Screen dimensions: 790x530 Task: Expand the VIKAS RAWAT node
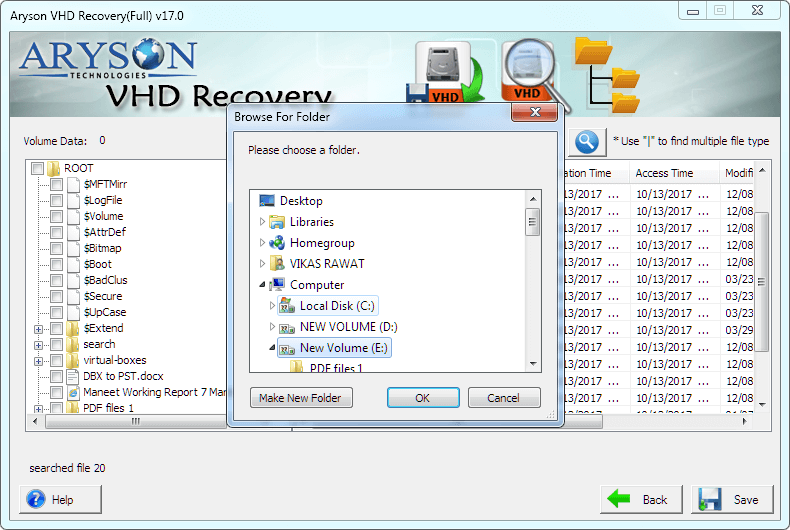262,263
